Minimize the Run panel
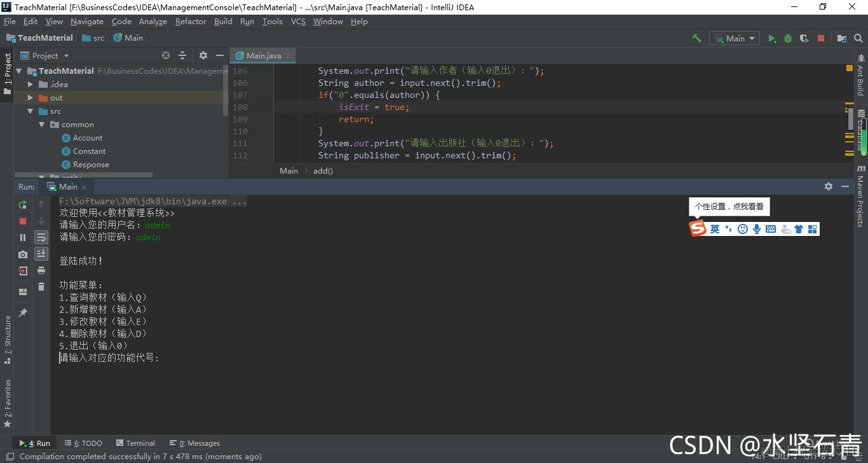Image resolution: width=868 pixels, height=463 pixels. (845, 186)
